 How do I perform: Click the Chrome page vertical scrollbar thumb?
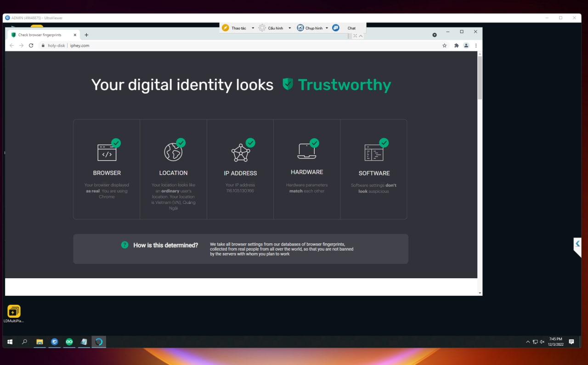[480, 78]
